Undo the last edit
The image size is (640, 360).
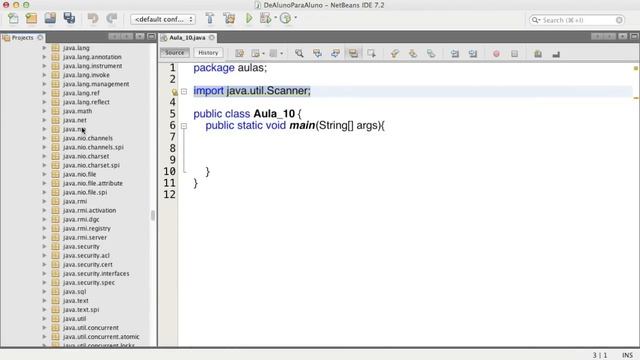point(93,18)
